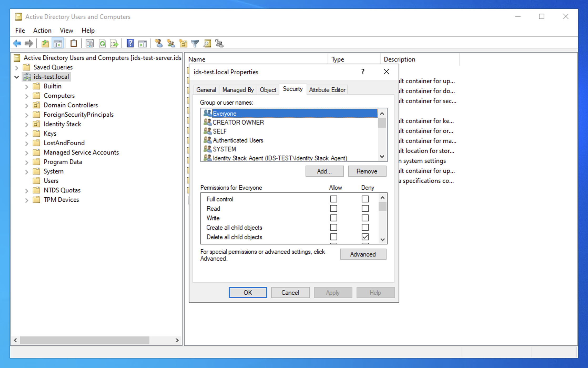Screen dimensions: 588x368
Task: Click the blue Back arrow in toolbar
Action: [17, 43]
